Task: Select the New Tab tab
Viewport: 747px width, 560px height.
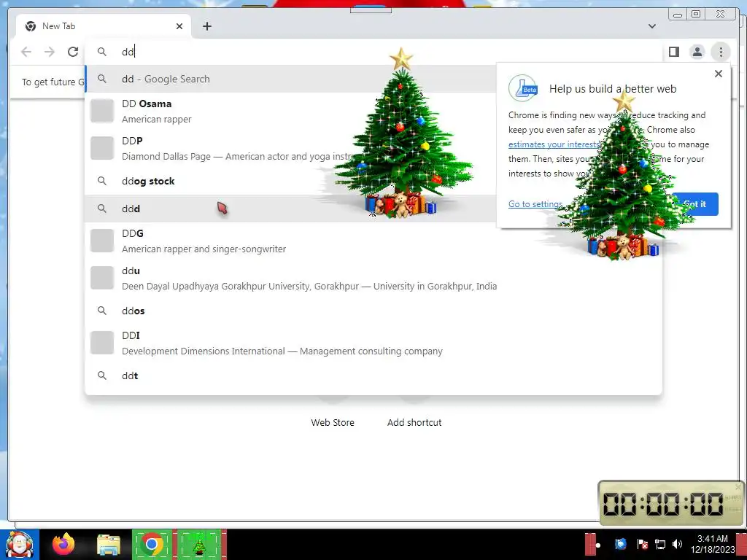Action: (104, 26)
